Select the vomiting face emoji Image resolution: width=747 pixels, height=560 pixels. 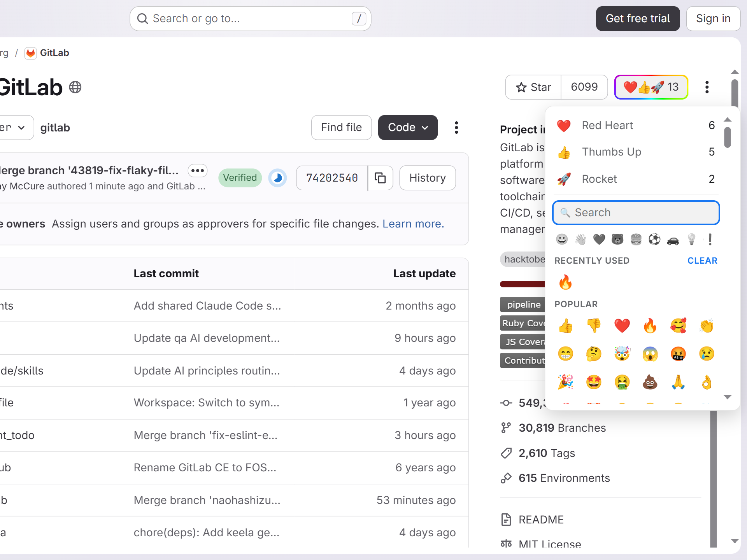click(x=622, y=382)
